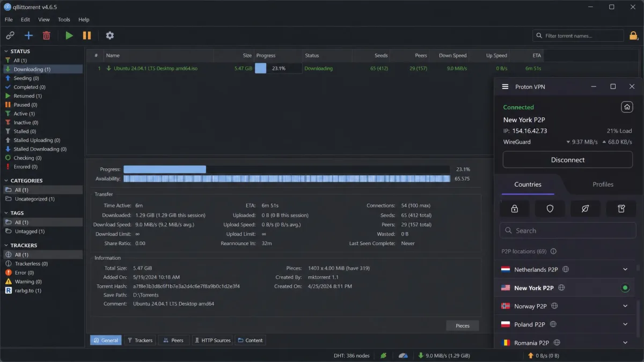Image resolution: width=644 pixels, height=362 pixels.
Task: Click the globe icon beside New York P2P
Action: [x=561, y=288]
